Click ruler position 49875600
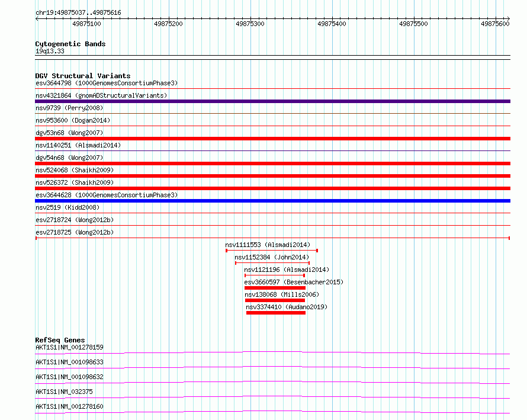This screenshot has height=420, width=527. 495,24
